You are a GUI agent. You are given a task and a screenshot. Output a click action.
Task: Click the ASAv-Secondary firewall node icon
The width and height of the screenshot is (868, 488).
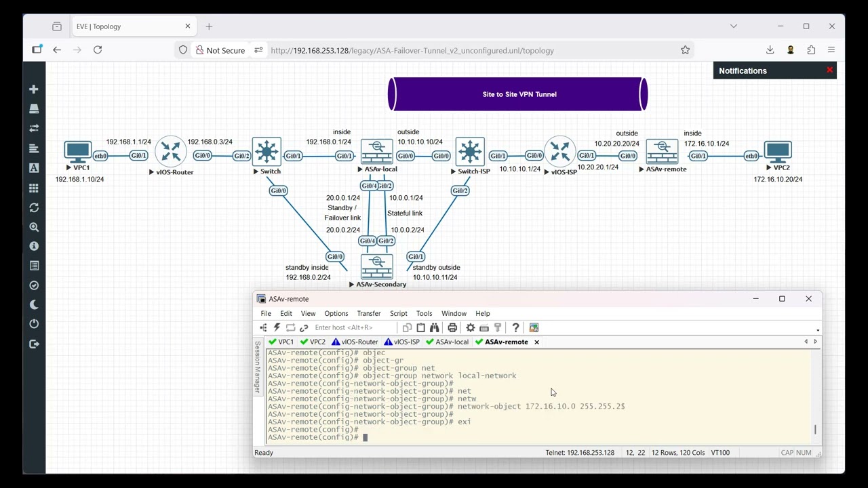point(377,267)
